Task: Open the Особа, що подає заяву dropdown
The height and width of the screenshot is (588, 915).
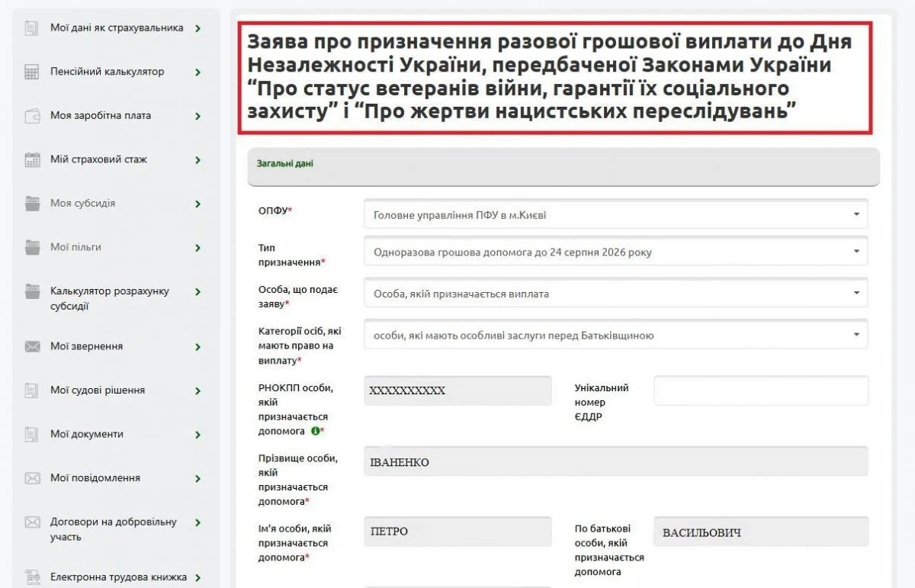Action: click(615, 293)
